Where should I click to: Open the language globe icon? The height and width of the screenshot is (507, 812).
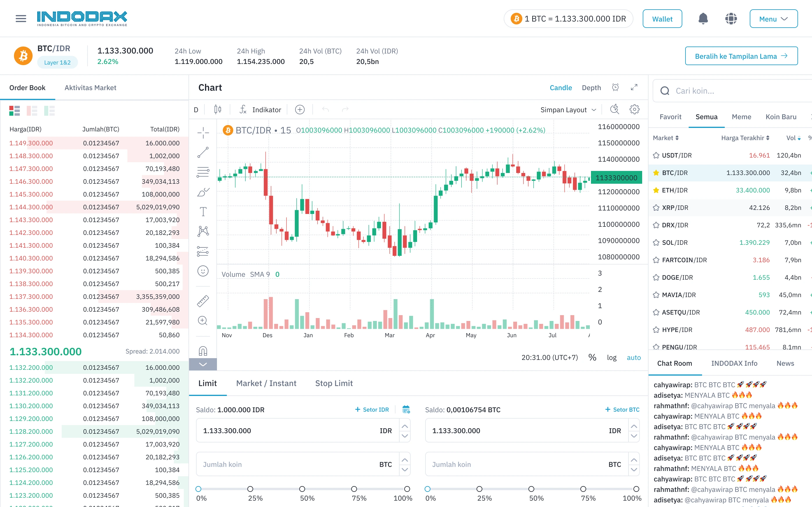coord(731,18)
